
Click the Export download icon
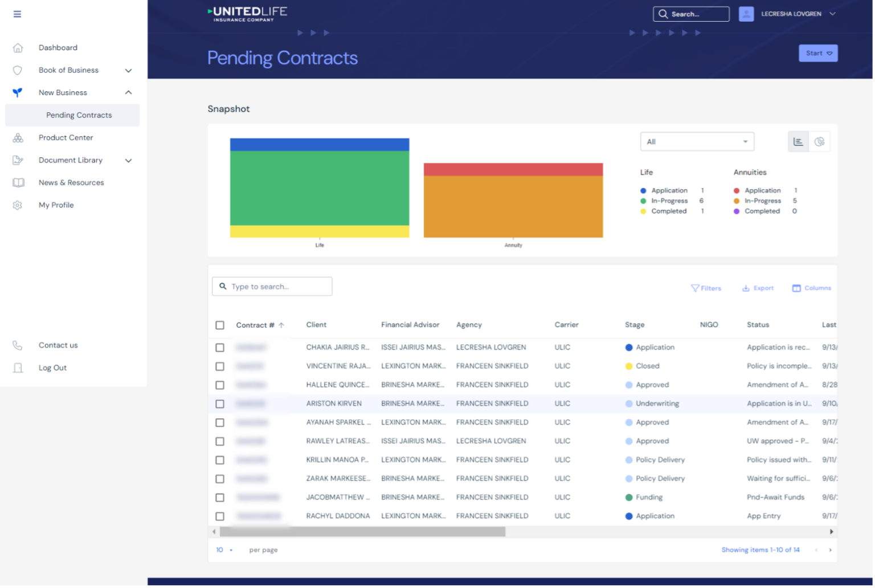[x=746, y=288]
